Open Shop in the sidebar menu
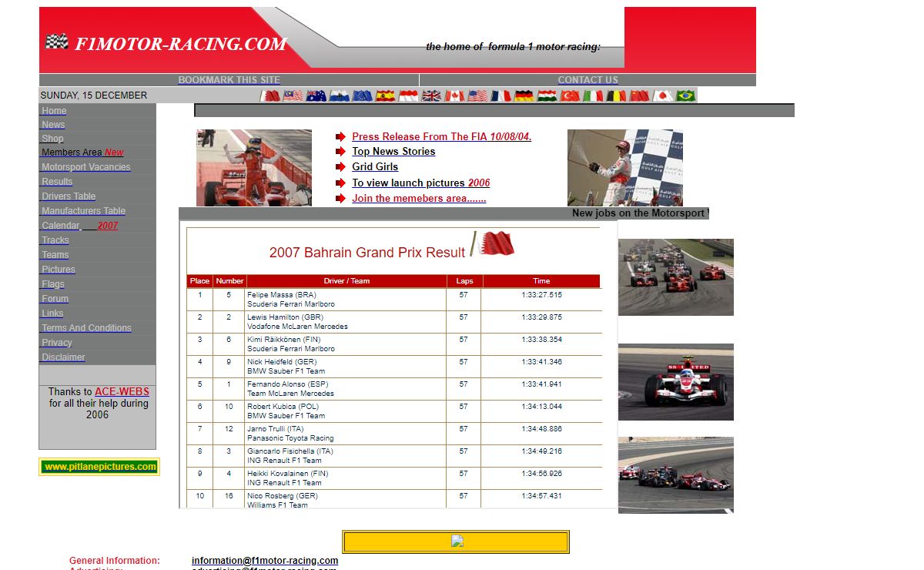This screenshot has height=570, width=924. (x=52, y=139)
